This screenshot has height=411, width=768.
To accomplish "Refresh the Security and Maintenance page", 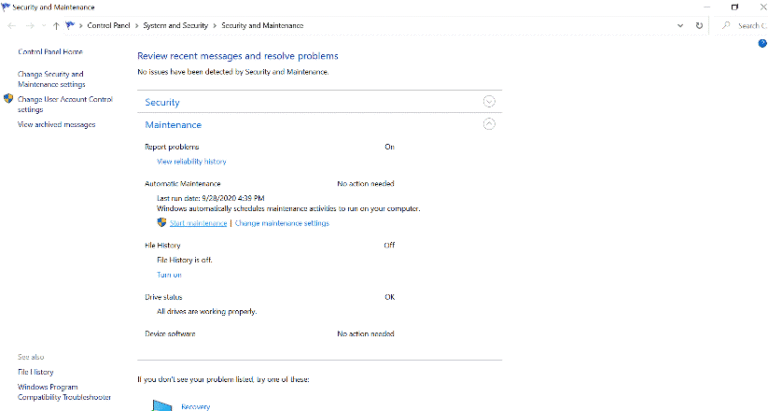I will [699, 25].
